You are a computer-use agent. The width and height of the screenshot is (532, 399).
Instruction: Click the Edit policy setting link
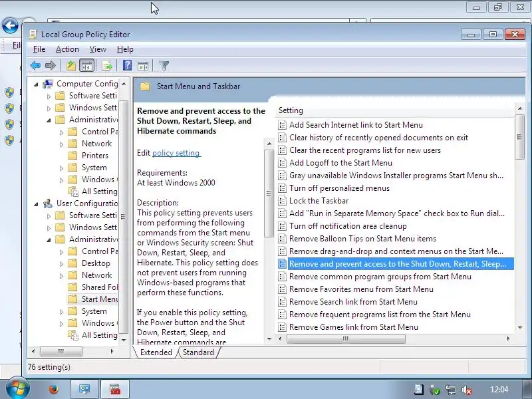click(176, 153)
